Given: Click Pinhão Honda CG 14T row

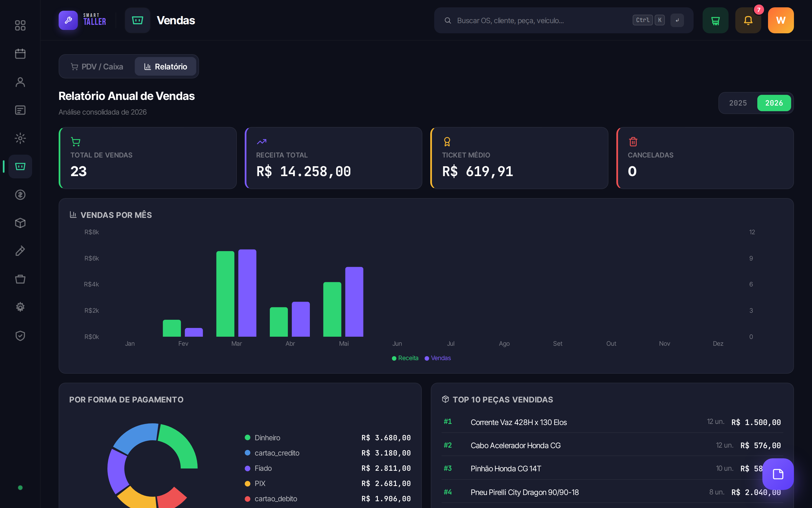Looking at the screenshot, I should (x=612, y=468).
